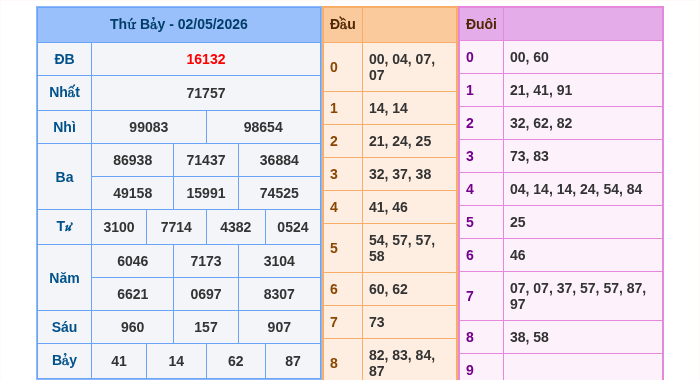Select Nhì prize number 98654

(263, 127)
